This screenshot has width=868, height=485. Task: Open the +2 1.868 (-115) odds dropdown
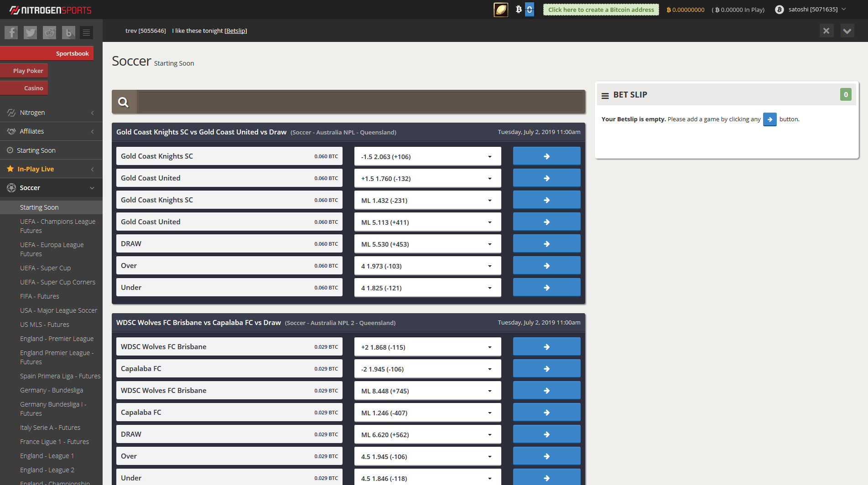pyautogui.click(x=427, y=347)
